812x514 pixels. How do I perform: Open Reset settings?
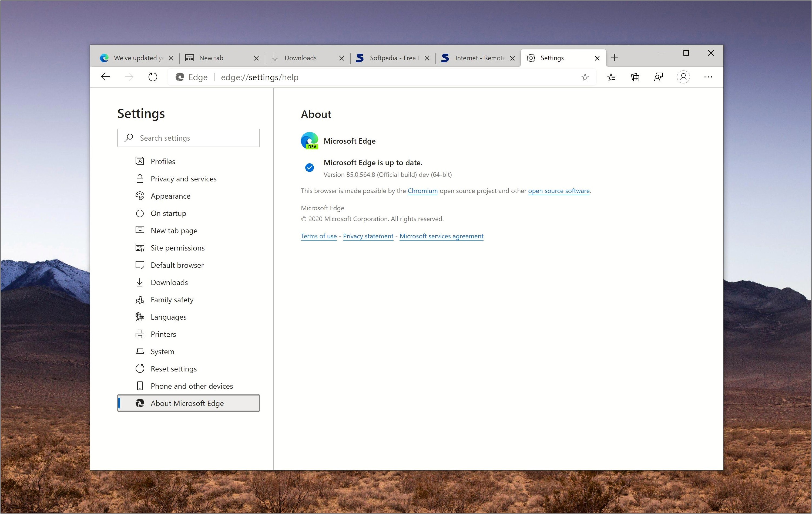coord(189,369)
